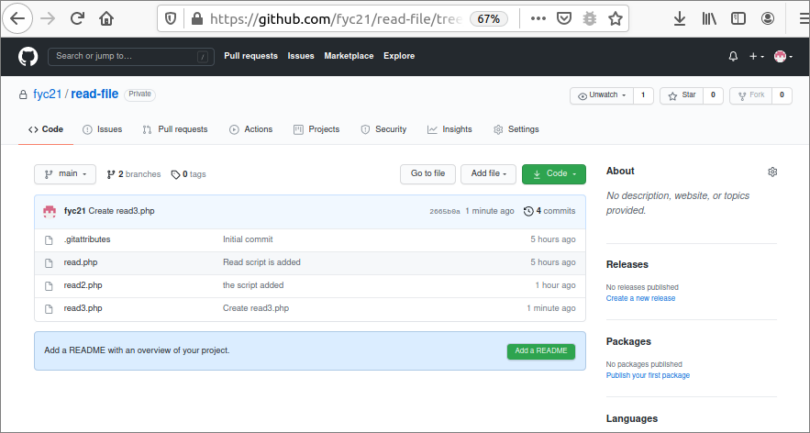Viewport: 810px width, 433px height.
Task: Save page to Pocket icon
Action: pos(564,19)
